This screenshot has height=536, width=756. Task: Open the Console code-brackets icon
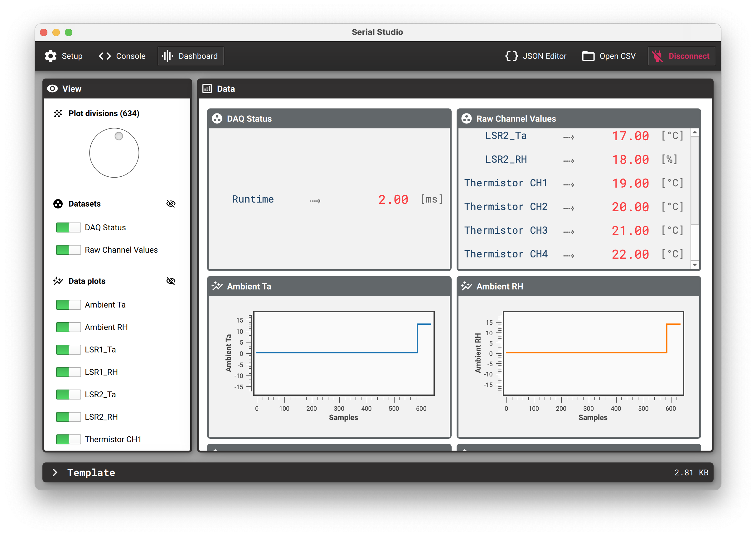coord(105,56)
